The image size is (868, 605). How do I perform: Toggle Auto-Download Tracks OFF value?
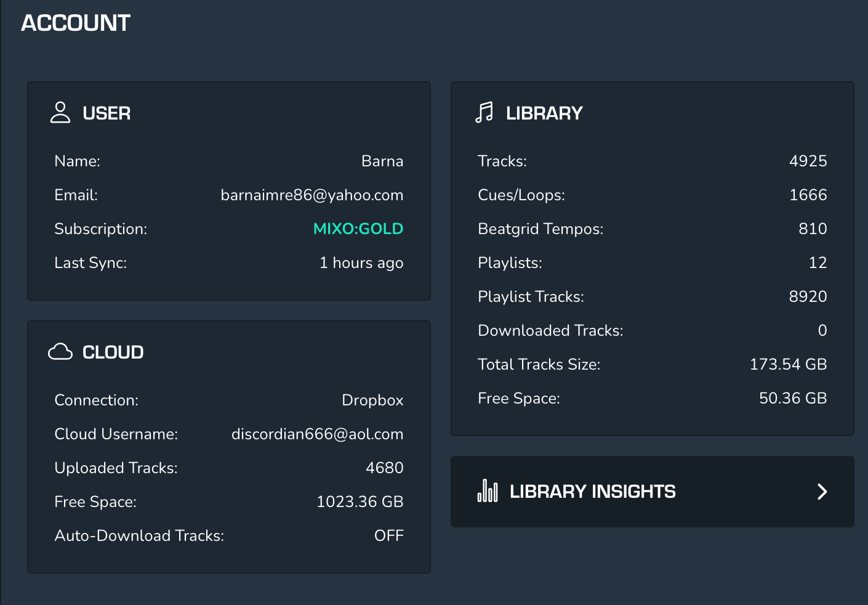[388, 535]
